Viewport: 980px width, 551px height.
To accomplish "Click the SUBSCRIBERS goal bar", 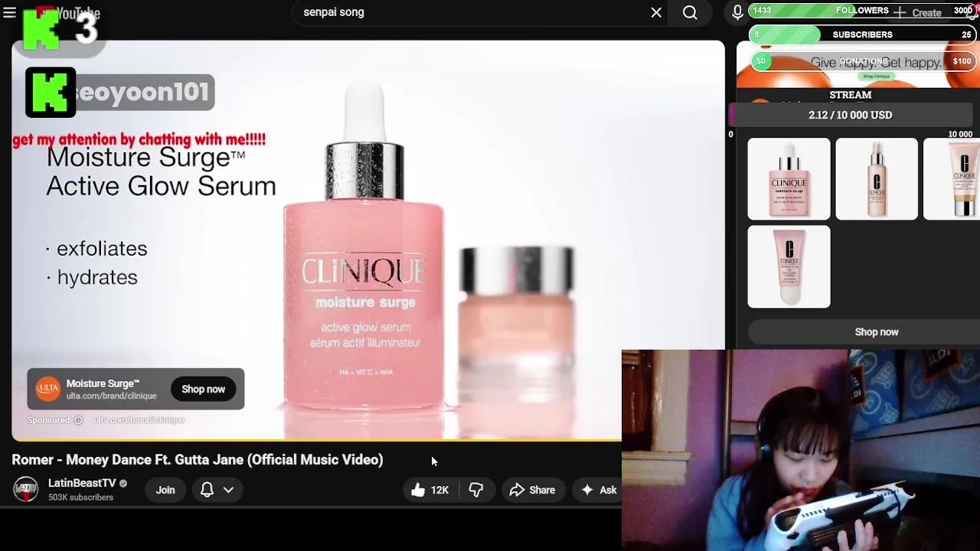I will coord(862,34).
